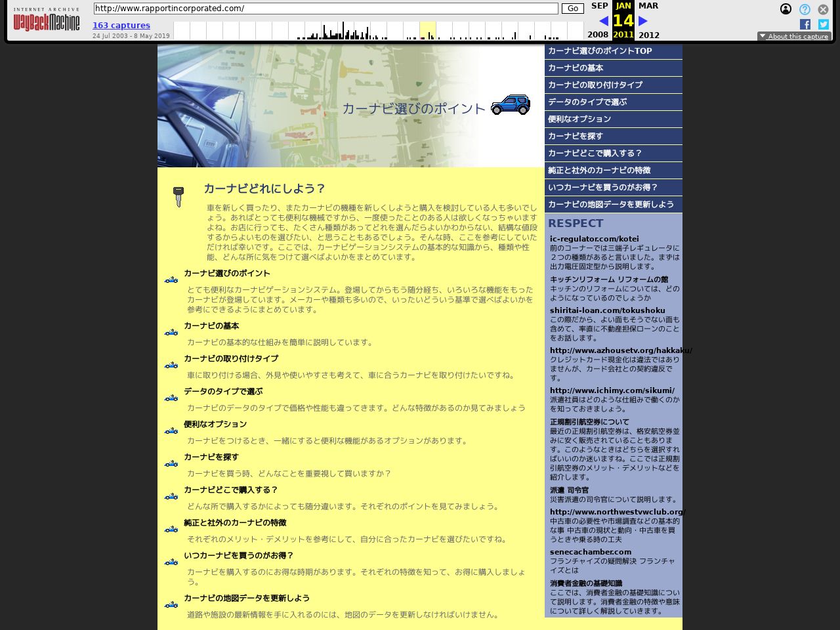
Task: Click the Wayback Machine logo
Action: 46,21
